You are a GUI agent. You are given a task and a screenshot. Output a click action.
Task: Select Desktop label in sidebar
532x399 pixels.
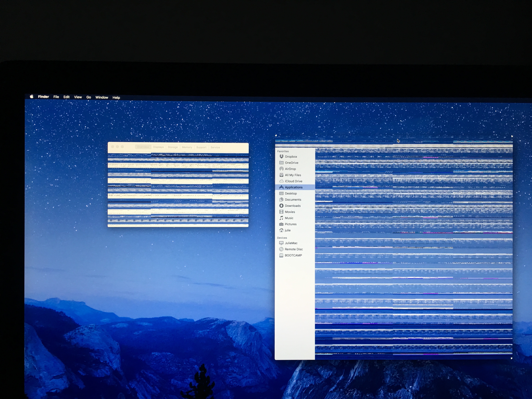tap(291, 193)
